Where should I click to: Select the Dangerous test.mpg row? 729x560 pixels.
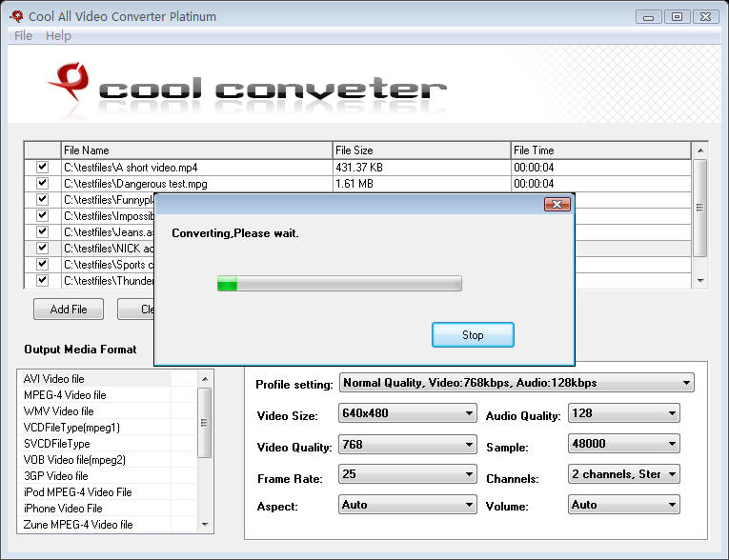click(x=357, y=184)
